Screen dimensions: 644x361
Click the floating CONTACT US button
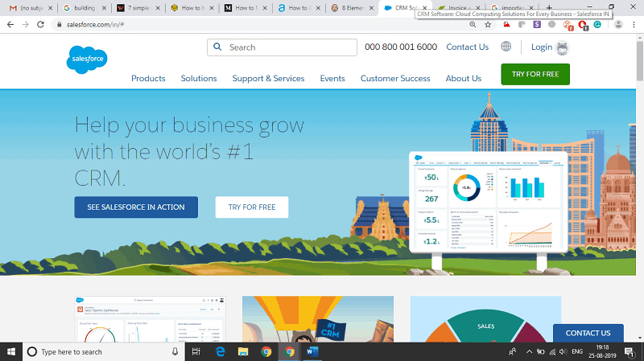point(588,333)
